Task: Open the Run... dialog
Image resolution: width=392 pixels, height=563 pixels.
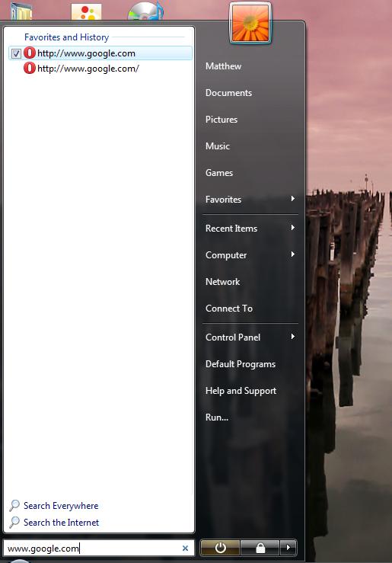Action: coord(217,417)
